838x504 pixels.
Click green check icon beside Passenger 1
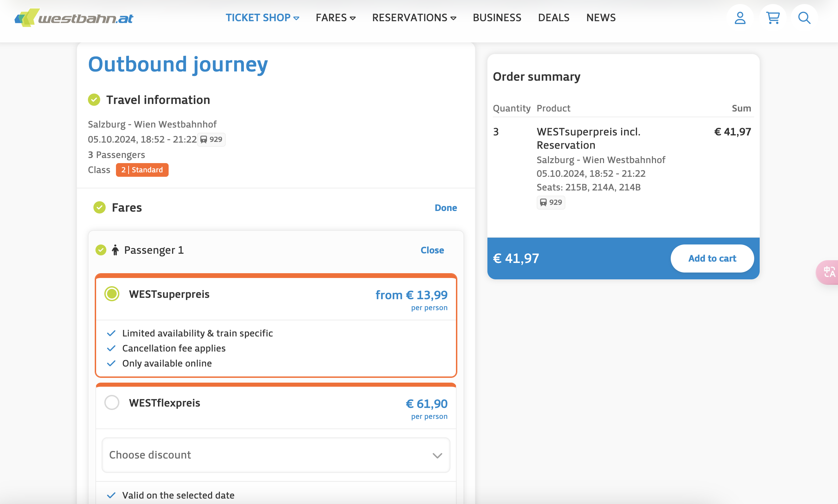pyautogui.click(x=101, y=250)
